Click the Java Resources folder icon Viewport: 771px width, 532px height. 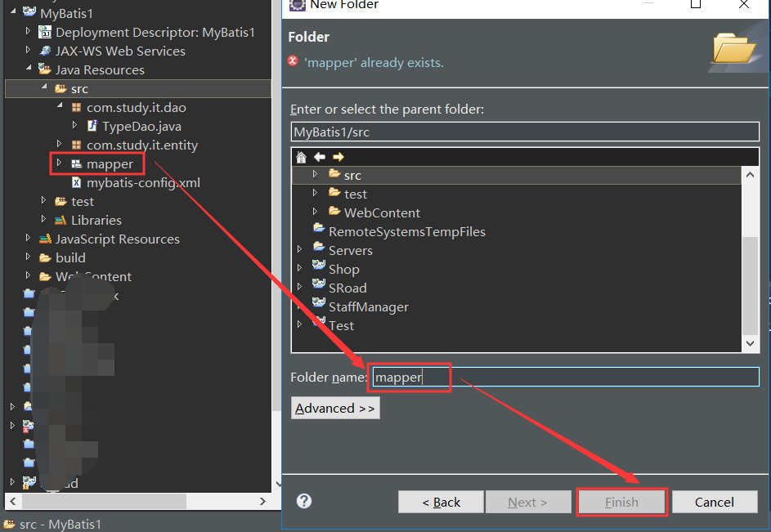tap(45, 69)
